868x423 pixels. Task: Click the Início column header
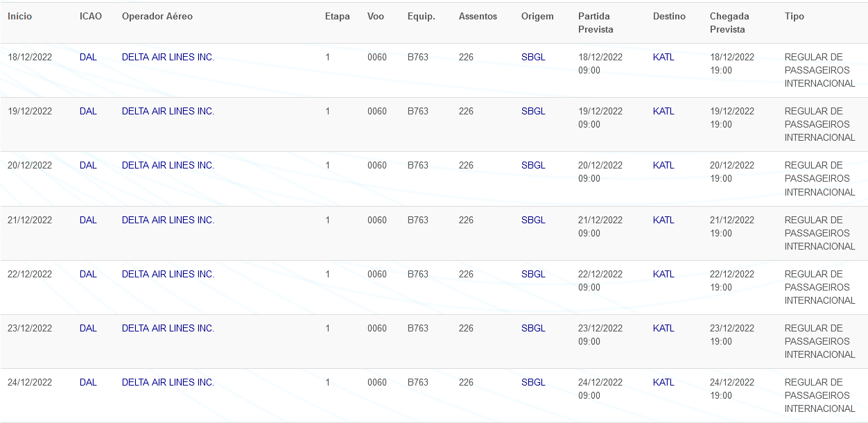tap(19, 16)
